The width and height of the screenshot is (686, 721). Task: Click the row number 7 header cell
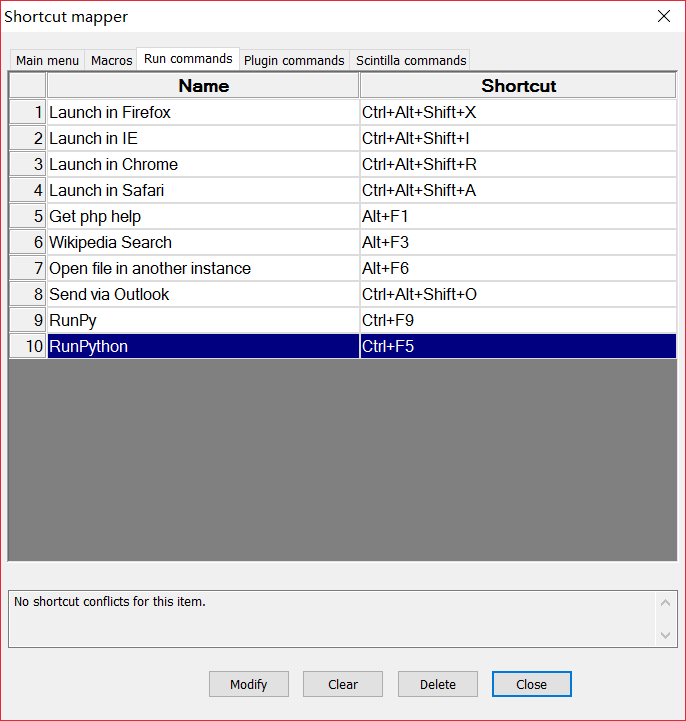[x=27, y=268]
